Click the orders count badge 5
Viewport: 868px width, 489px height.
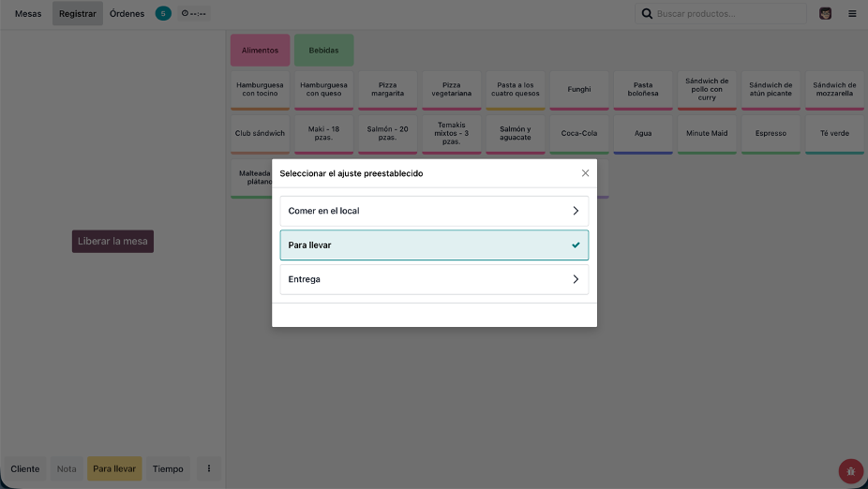click(163, 14)
